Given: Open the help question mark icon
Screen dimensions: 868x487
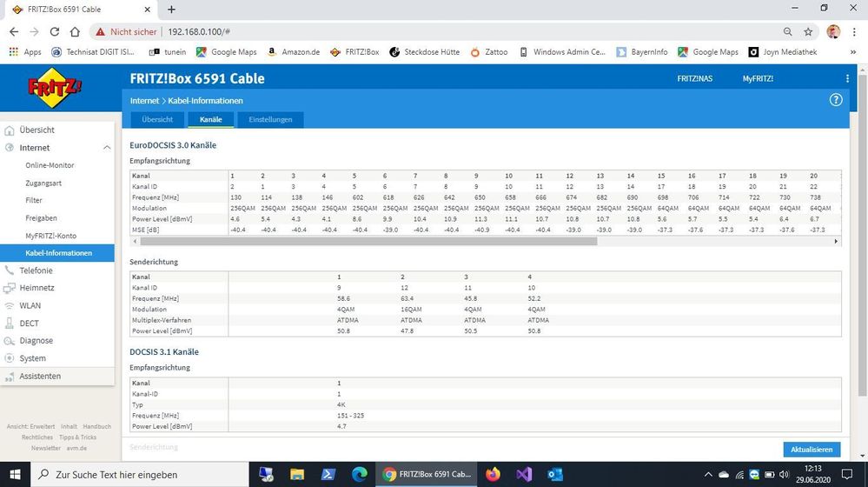Looking at the screenshot, I should point(835,100).
